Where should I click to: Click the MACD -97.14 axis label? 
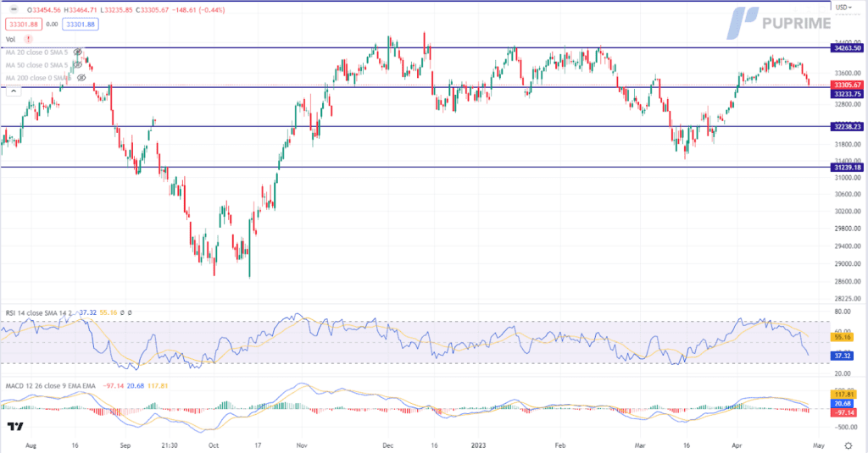pyautogui.click(x=843, y=412)
